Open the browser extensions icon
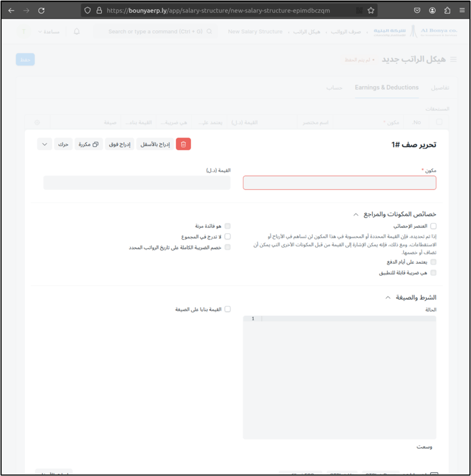The height and width of the screenshot is (476, 471). 447,10
